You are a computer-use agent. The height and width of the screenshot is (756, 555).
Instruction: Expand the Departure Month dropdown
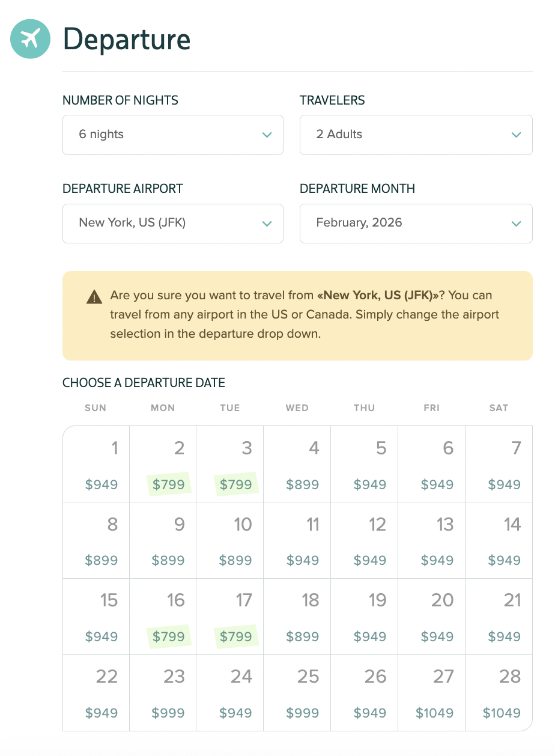click(x=416, y=223)
